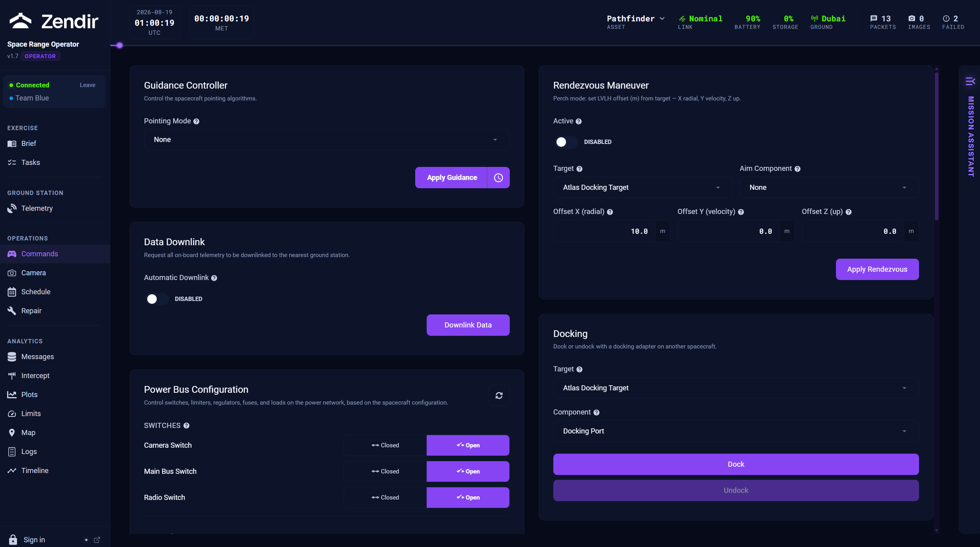Expand the Pointing Mode dropdown
This screenshot has width=980, height=547.
pyautogui.click(x=327, y=140)
